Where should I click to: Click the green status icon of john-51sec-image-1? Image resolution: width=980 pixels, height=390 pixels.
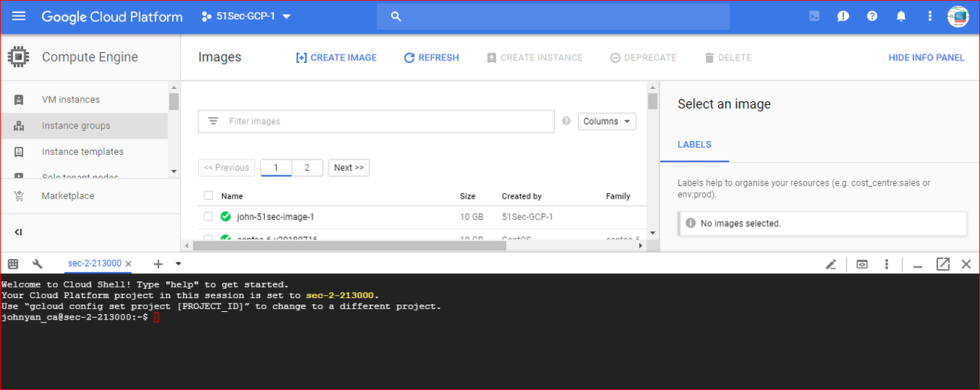click(226, 217)
